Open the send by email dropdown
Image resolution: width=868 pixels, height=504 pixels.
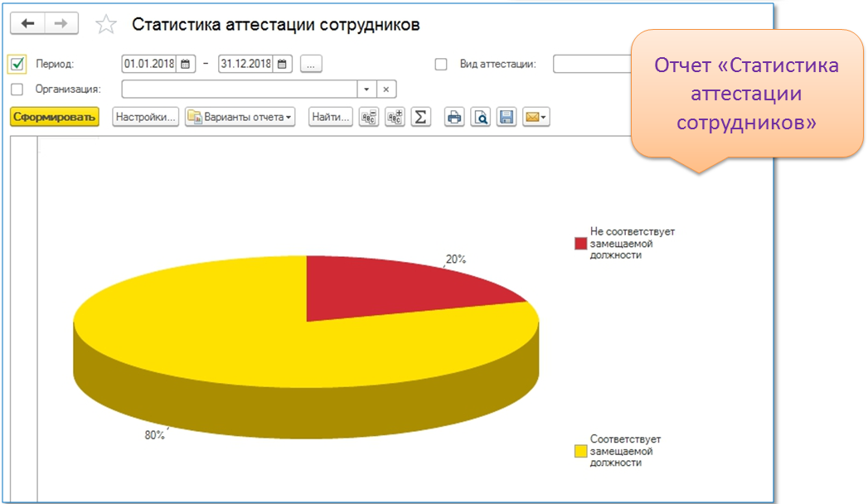pyautogui.click(x=536, y=118)
